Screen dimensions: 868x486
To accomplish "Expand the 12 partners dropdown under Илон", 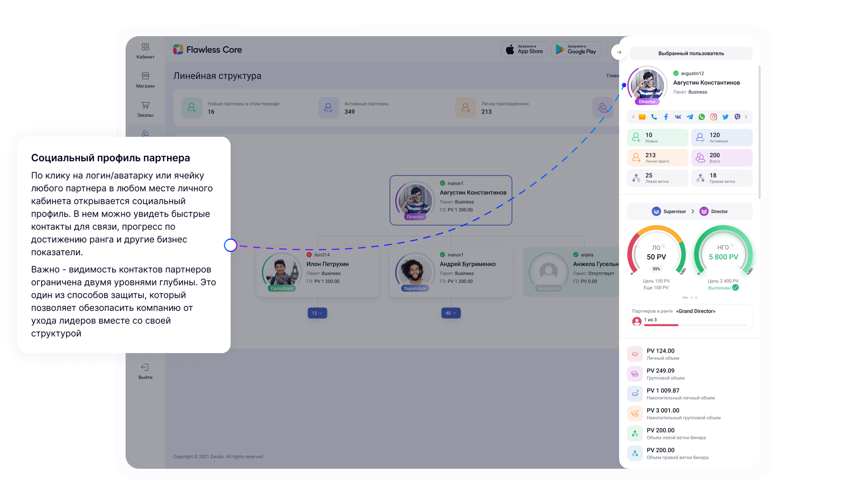I will (x=317, y=313).
